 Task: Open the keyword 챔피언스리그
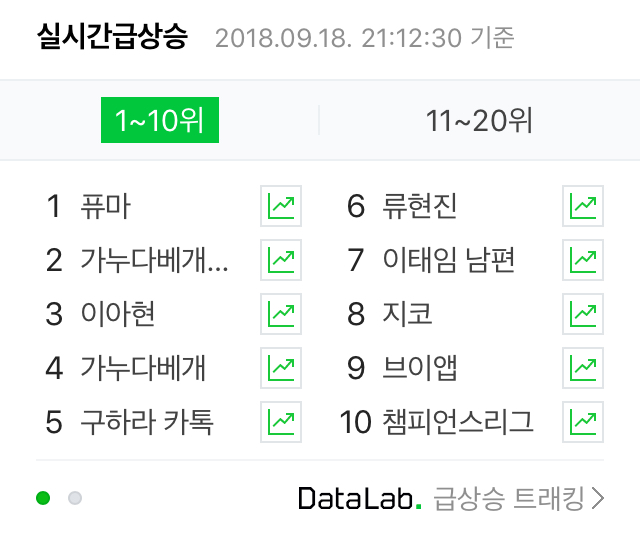pos(458,422)
